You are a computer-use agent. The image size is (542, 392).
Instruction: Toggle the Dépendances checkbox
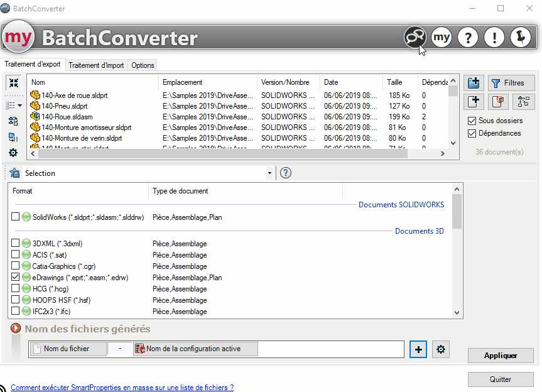tap(472, 133)
